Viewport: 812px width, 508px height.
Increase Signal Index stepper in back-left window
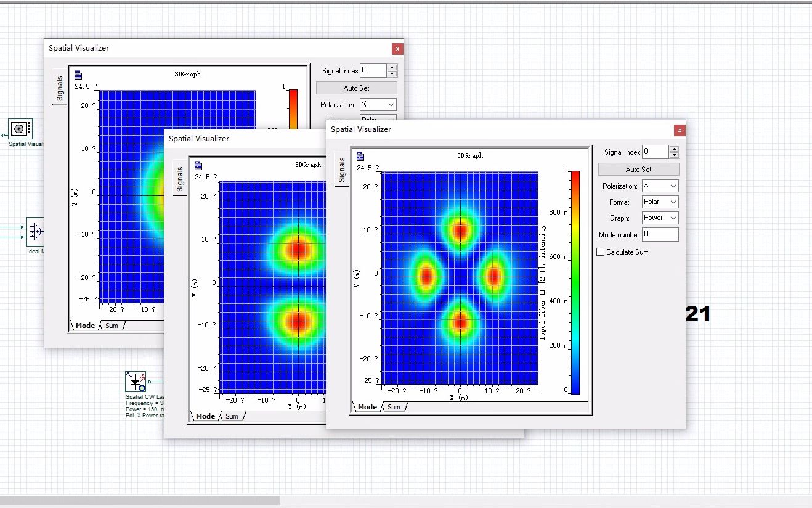coord(392,67)
